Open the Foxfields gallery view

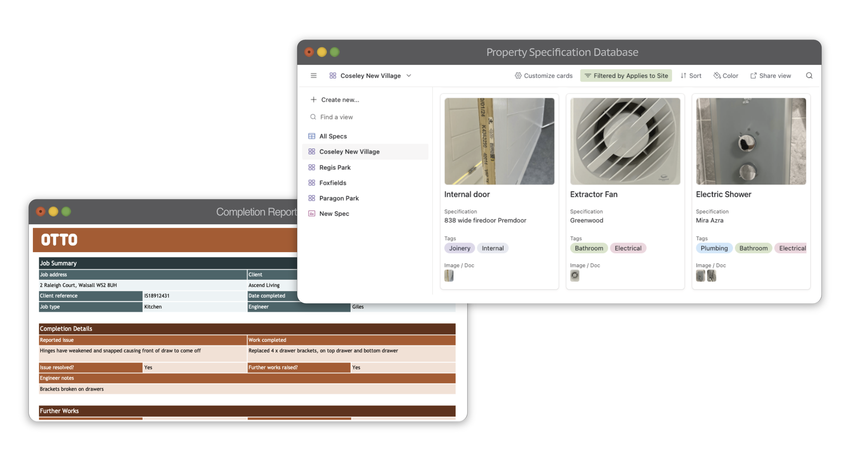pyautogui.click(x=332, y=183)
